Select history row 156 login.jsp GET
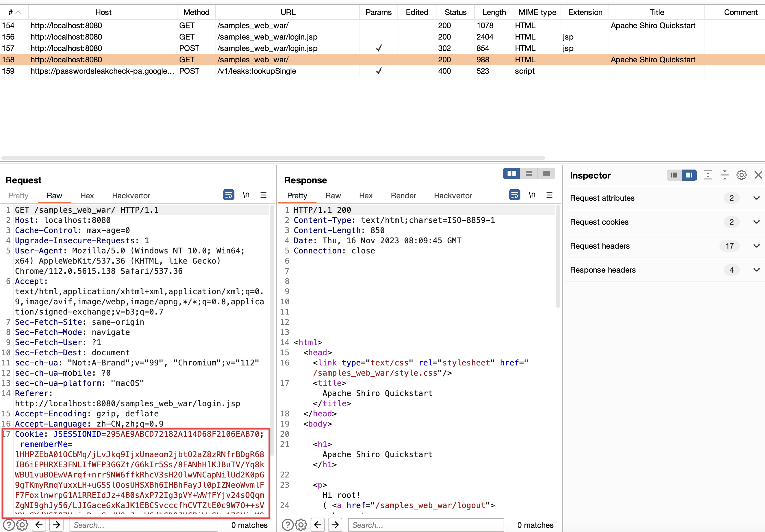765x532 pixels. click(382, 37)
